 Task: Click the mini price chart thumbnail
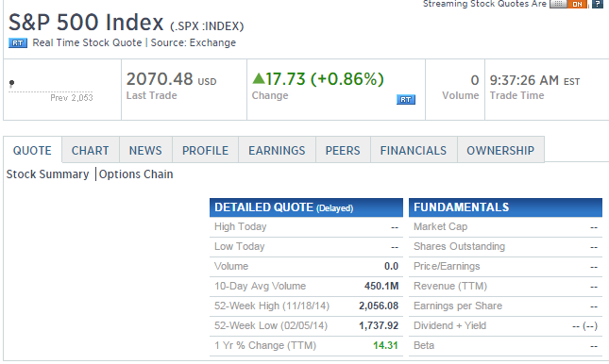click(x=51, y=91)
